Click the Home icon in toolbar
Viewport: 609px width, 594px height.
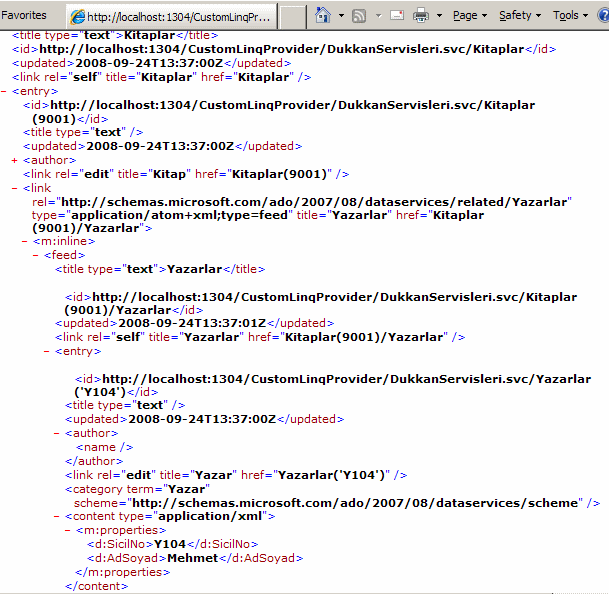point(323,15)
